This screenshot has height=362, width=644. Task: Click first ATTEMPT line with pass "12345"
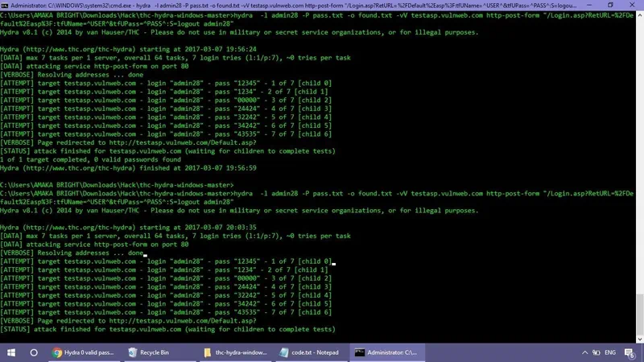click(x=166, y=83)
